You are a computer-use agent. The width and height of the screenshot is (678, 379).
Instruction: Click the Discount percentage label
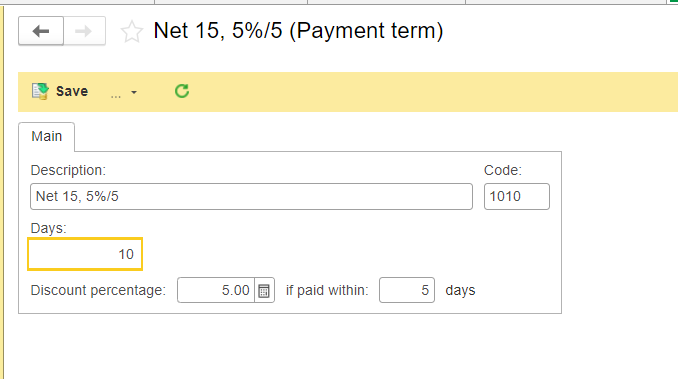pyautogui.click(x=98, y=290)
